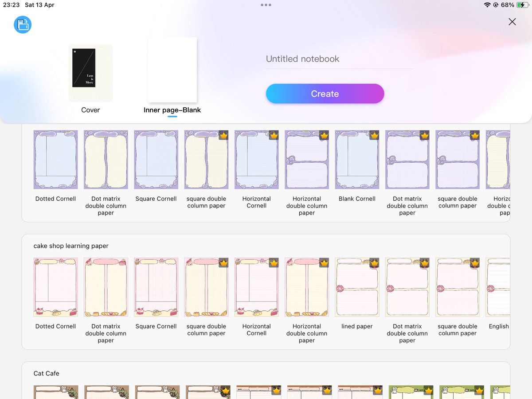Choose the blank inner page thumbnail

click(x=172, y=70)
